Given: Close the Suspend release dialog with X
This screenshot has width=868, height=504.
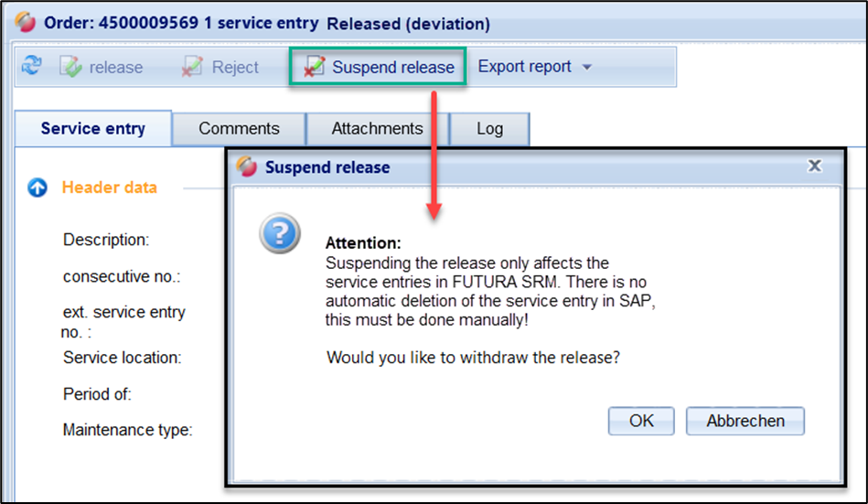Looking at the screenshot, I should pos(814,166).
